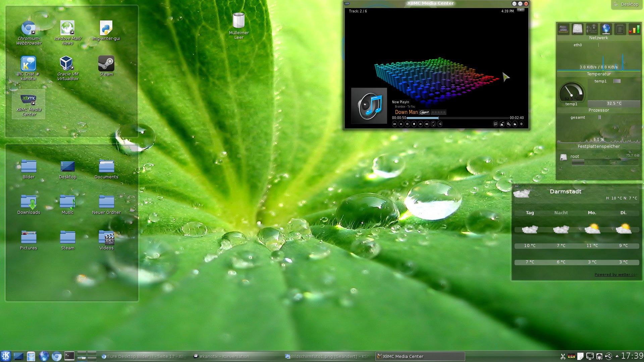Screen dimensions: 644x362
Task: Open the Mülleimer trash icon
Action: pyautogui.click(x=238, y=21)
